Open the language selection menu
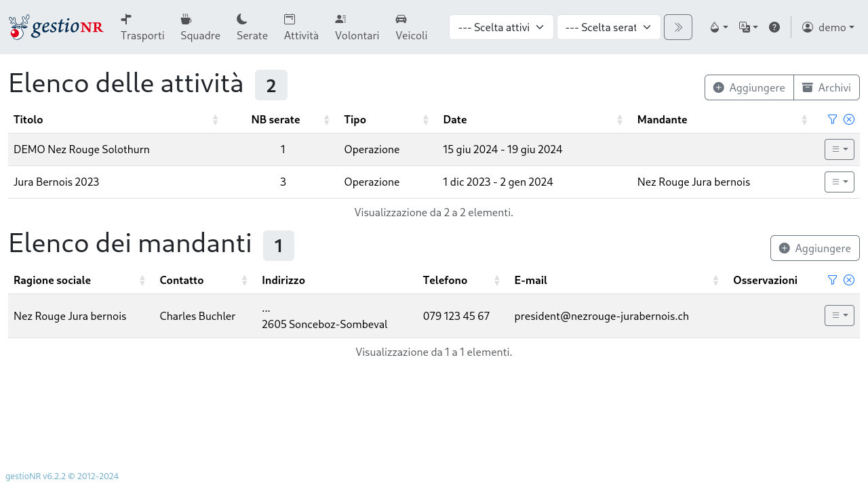This screenshot has height=488, width=868. coord(748,27)
